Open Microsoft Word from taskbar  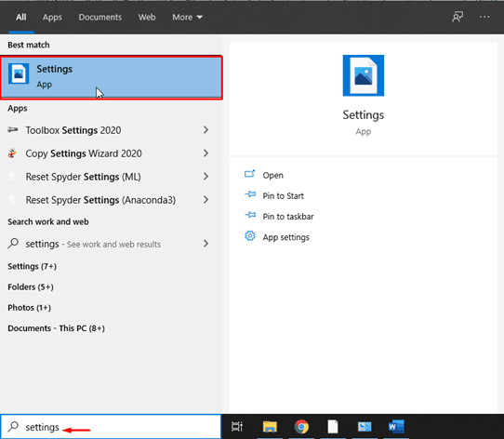396,427
